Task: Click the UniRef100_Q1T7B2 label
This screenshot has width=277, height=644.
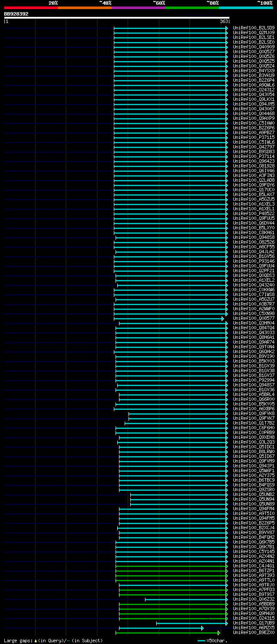Action: [254, 423]
